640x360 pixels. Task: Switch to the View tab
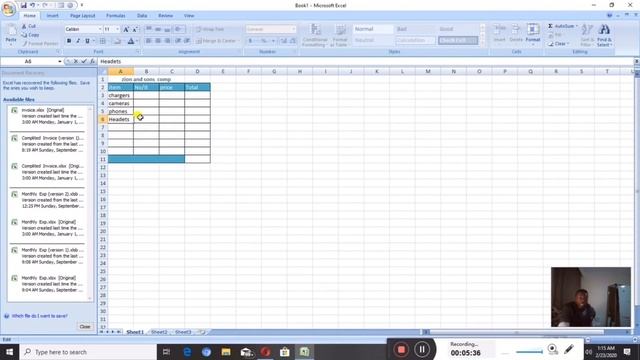(189, 16)
